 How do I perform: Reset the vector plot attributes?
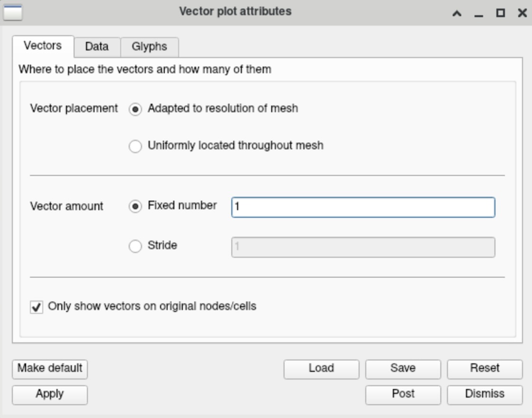(x=484, y=368)
